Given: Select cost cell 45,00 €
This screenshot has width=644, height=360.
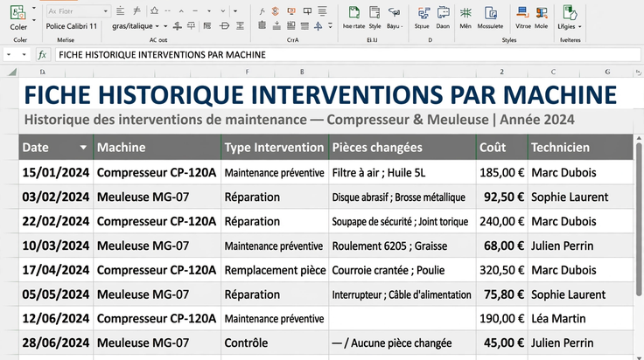Looking at the screenshot, I should coord(502,343).
